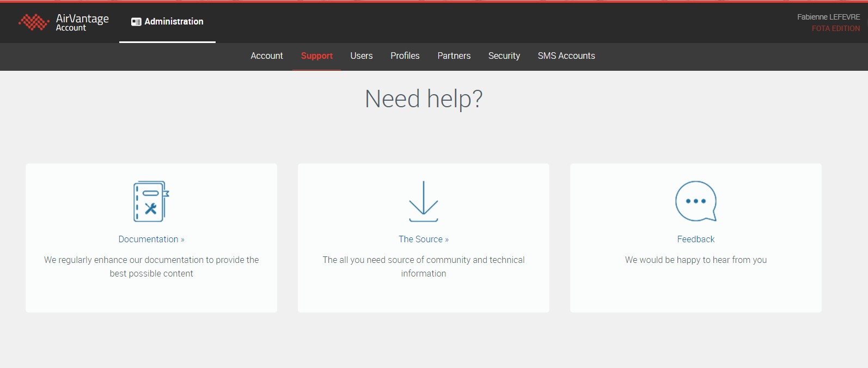Click the 'We regularly enhance our documentation' description
This screenshot has height=368, width=868.
(x=151, y=267)
